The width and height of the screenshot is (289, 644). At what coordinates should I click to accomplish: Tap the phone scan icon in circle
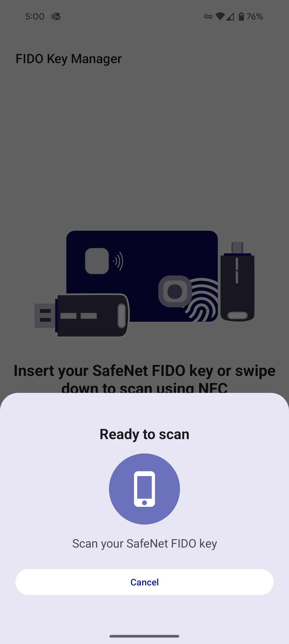(144, 489)
